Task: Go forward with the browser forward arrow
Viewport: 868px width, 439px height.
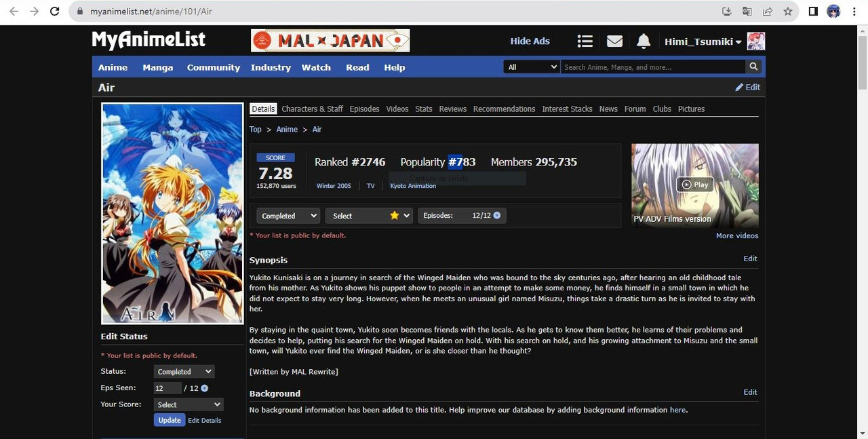Action: pos(35,12)
